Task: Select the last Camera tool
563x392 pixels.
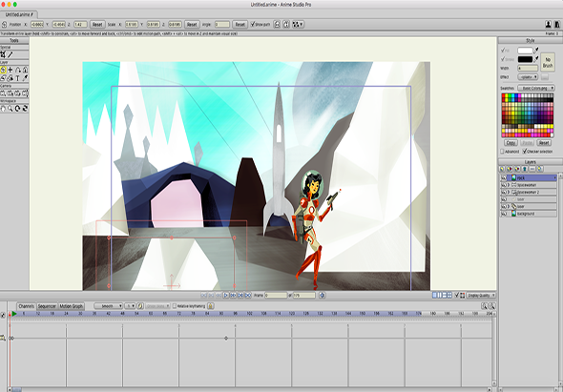Action: point(25,93)
